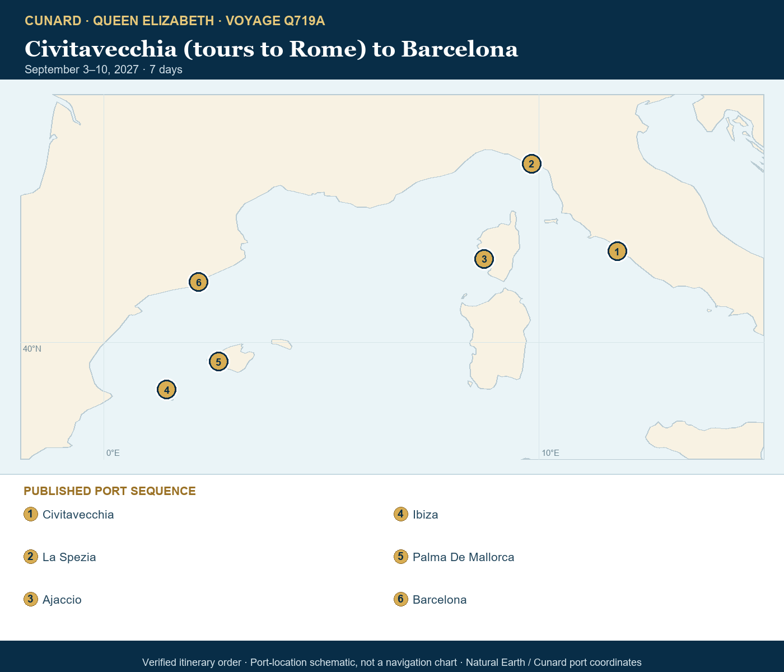The width and height of the screenshot is (784, 672).
Task: Click map marker 2 at La Spezia
Action: coord(531,164)
